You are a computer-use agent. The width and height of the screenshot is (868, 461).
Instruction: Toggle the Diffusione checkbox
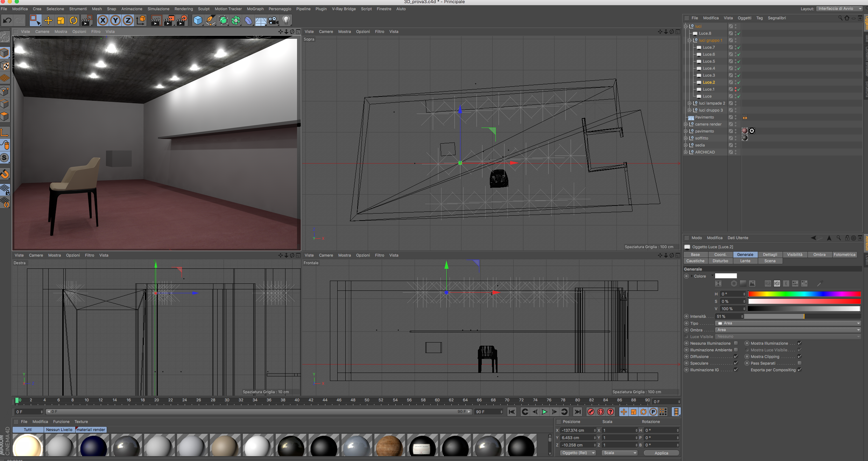pos(736,356)
